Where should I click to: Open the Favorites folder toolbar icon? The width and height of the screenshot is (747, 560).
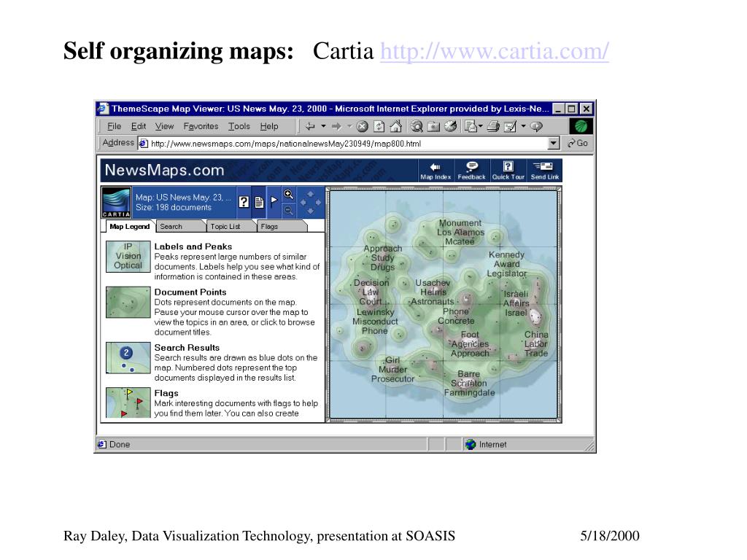(x=433, y=127)
